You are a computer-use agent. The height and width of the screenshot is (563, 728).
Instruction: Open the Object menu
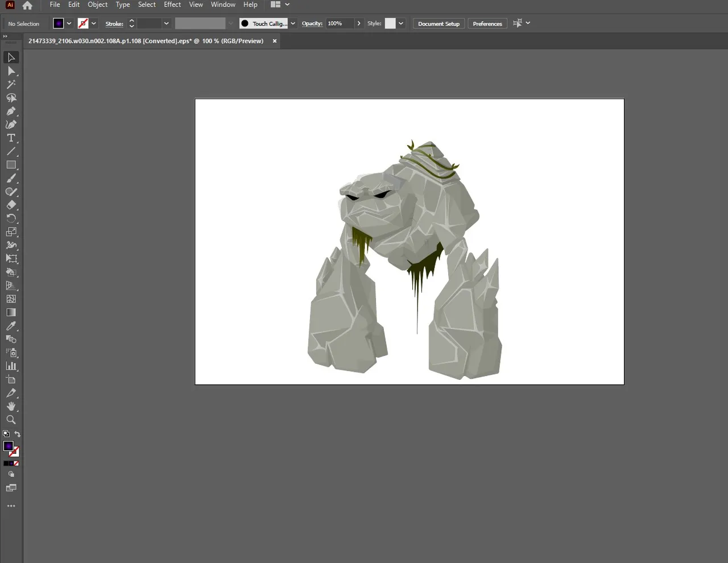point(98,5)
